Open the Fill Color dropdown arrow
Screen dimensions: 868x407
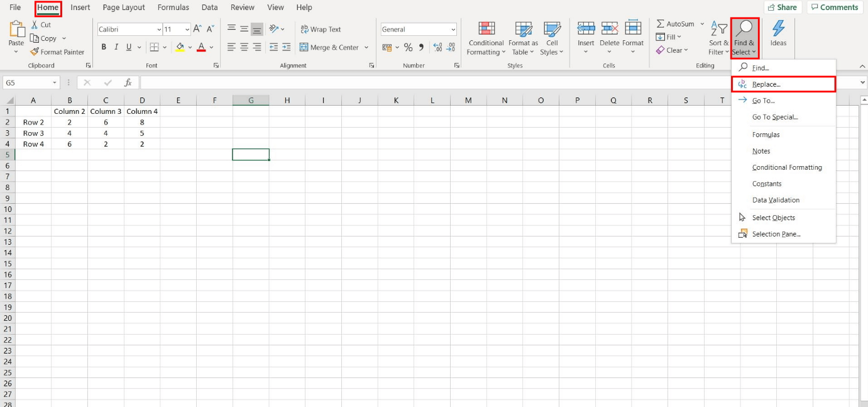click(190, 47)
